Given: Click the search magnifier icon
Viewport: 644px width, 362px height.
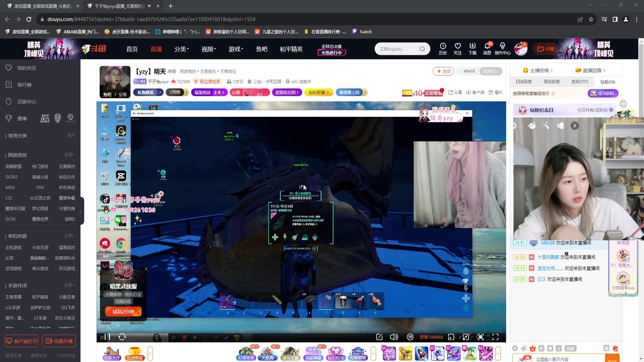Looking at the screenshot, I should [x=422, y=49].
